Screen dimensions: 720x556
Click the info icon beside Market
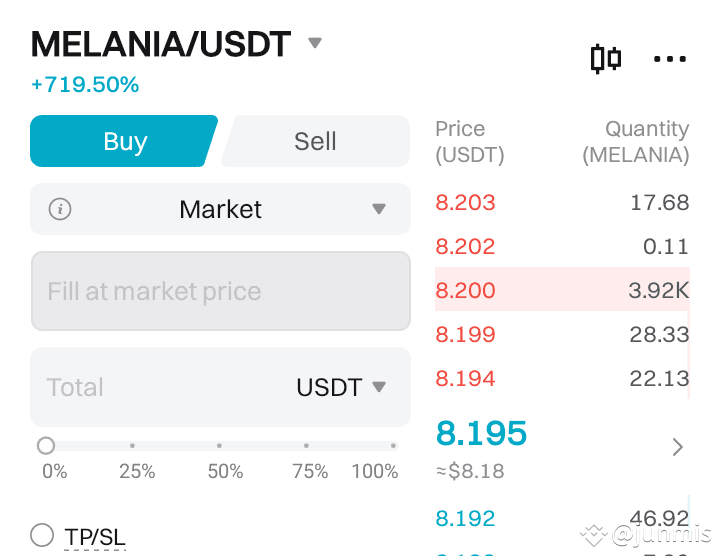tap(60, 209)
